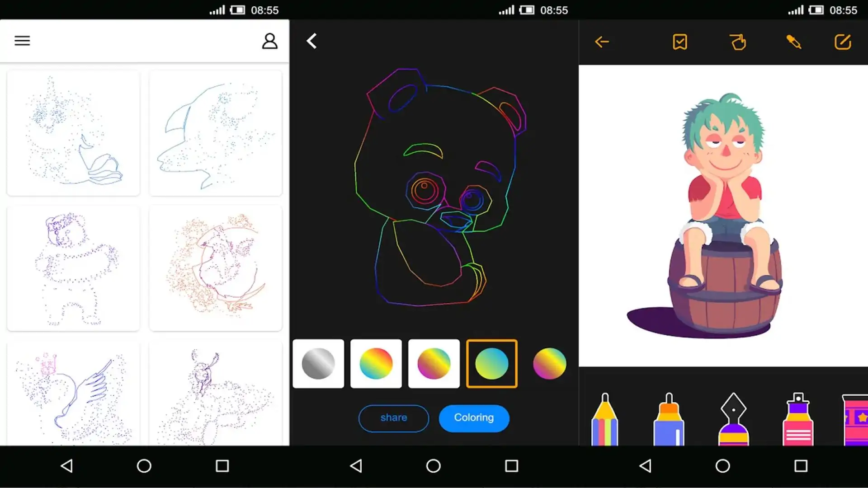Select the blue marker bottle tool
Image resolution: width=868 pixels, height=488 pixels.
pyautogui.click(x=669, y=420)
